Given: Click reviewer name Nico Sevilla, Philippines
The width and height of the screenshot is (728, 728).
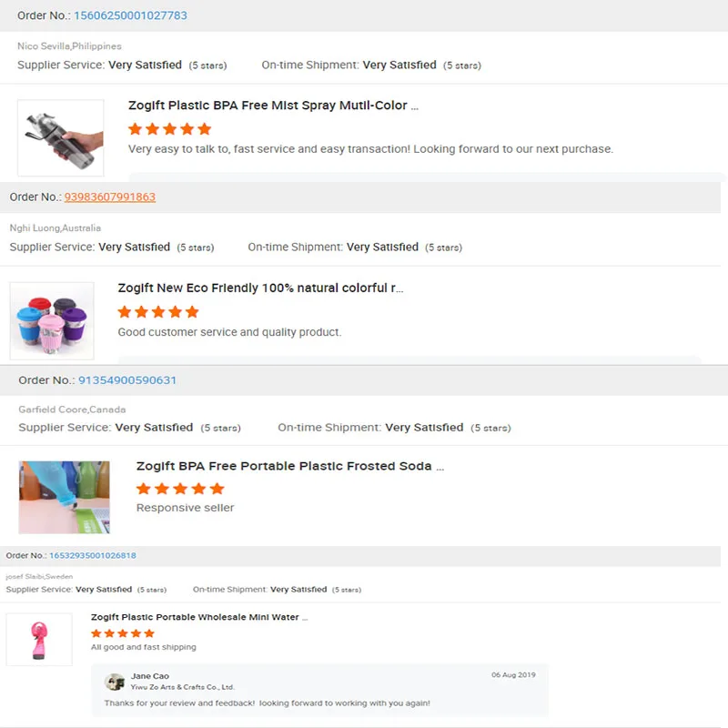Looking at the screenshot, I should click(x=69, y=45).
